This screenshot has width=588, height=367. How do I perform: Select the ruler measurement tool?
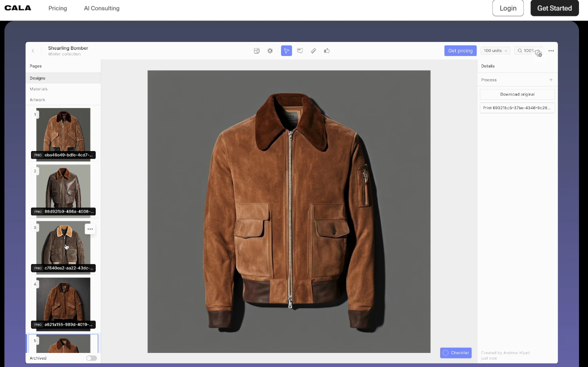pos(314,51)
